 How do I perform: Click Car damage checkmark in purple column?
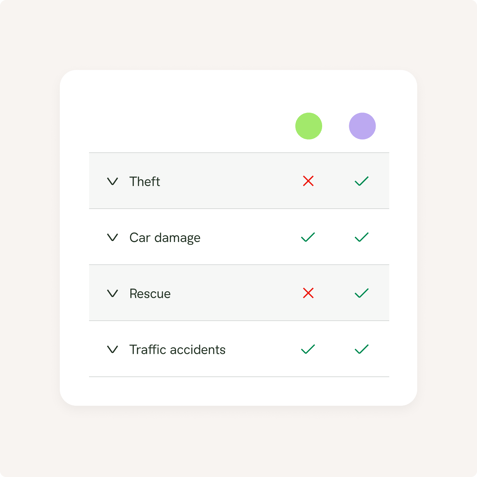coord(361,237)
